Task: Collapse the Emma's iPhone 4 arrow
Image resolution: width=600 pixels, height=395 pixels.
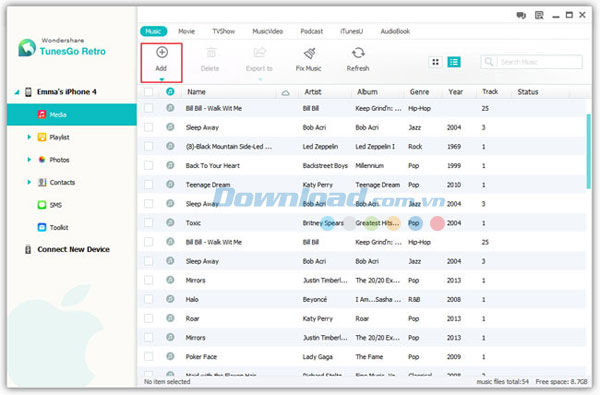Action: (x=17, y=92)
